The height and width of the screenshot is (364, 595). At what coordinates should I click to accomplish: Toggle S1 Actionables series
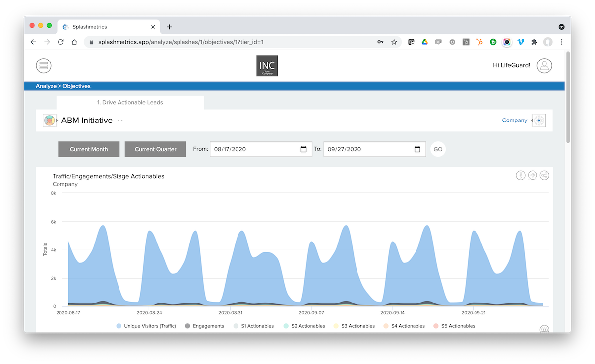tap(253, 326)
